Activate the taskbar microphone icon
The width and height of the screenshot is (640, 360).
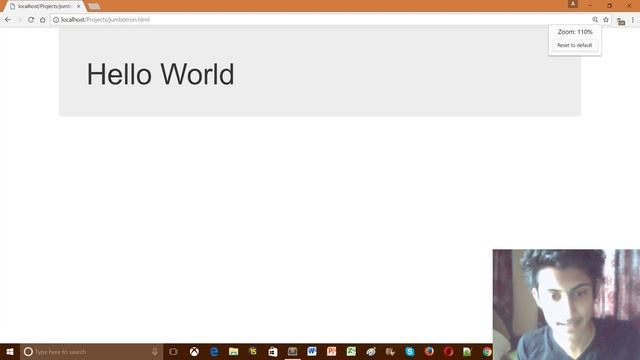(x=155, y=351)
